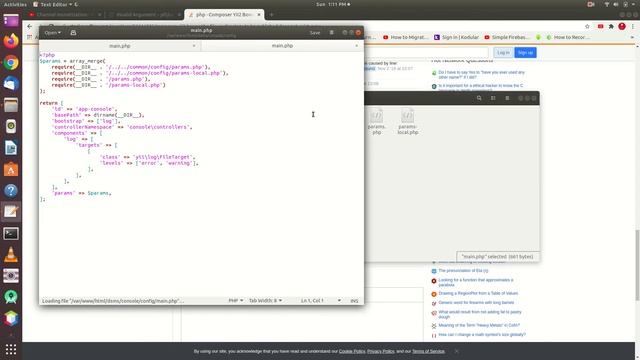The image size is (640, 360).
Task: Open LibreOffice Writer from the dock
Action: pyautogui.click(x=11, y=148)
